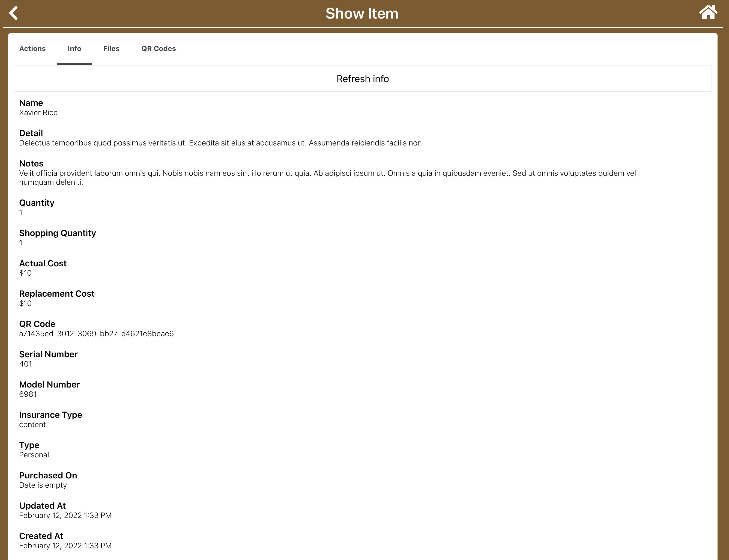Click the Show Item title
The height and width of the screenshot is (560, 729).
362,14
